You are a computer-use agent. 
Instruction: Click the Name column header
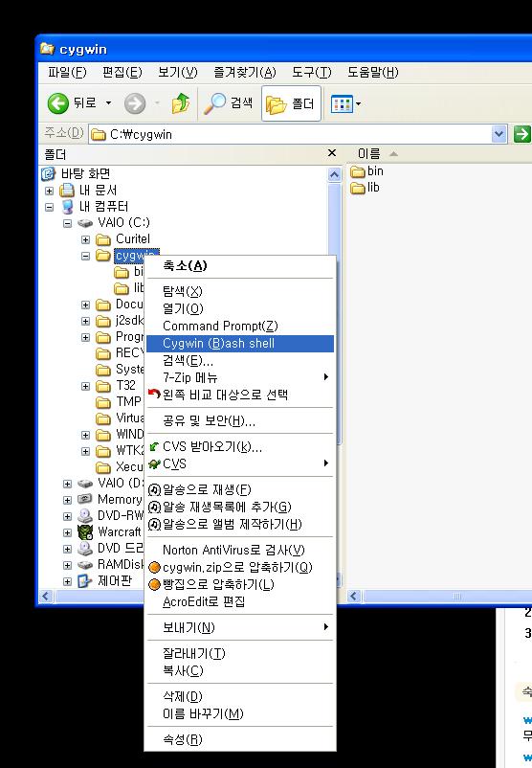pos(369,154)
